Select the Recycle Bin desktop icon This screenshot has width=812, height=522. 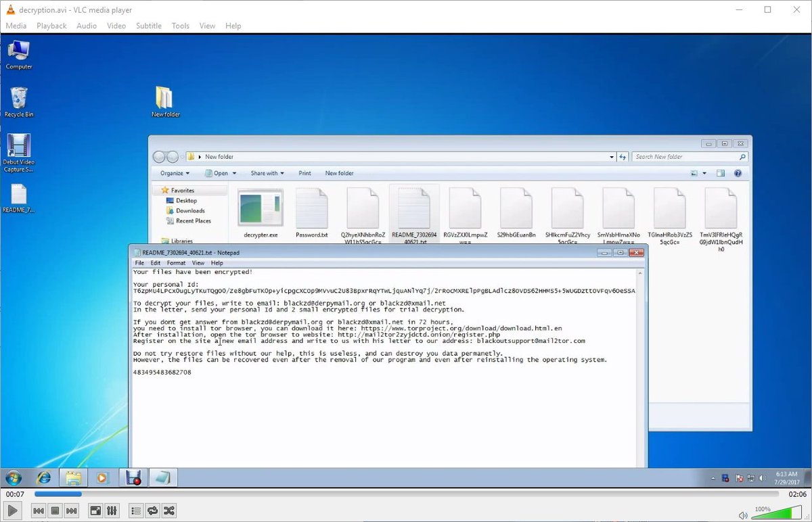19,102
